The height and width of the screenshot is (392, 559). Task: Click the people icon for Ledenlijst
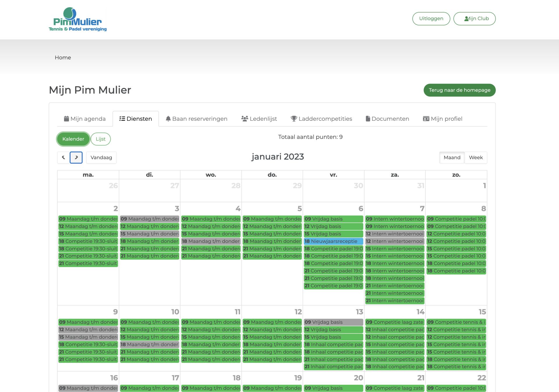pyautogui.click(x=245, y=119)
